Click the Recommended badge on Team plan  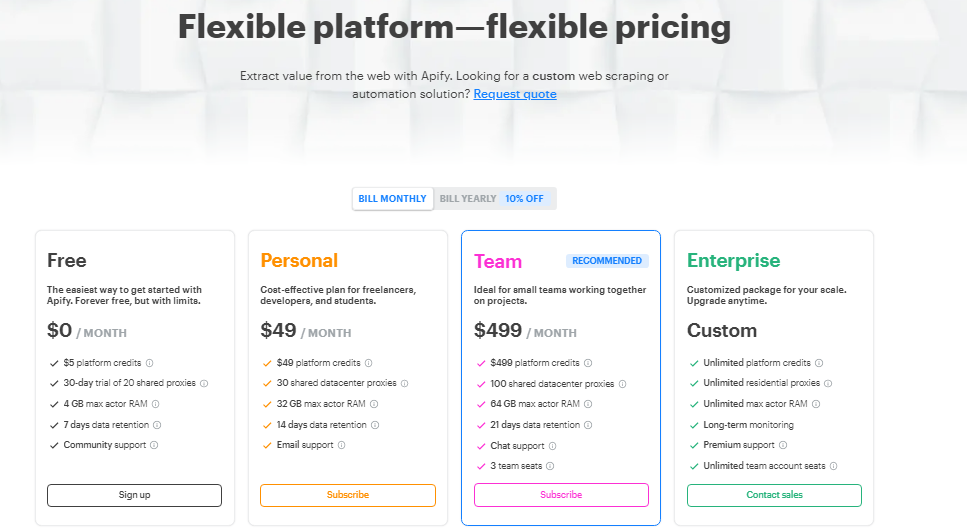(607, 261)
